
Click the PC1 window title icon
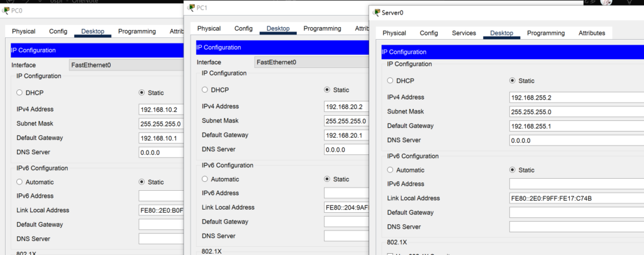[x=191, y=8]
